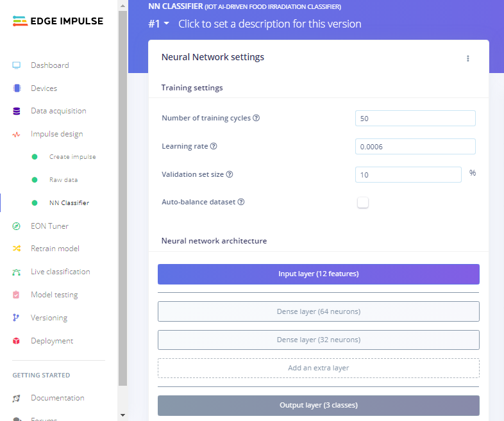Click help icon next to Learning rate

pos(214,146)
